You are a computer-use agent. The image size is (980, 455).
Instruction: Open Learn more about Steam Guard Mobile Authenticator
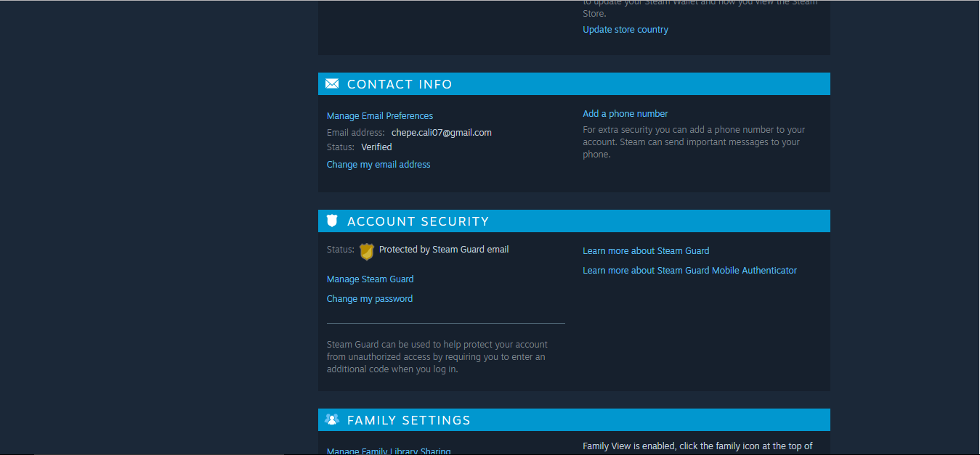[689, 270]
